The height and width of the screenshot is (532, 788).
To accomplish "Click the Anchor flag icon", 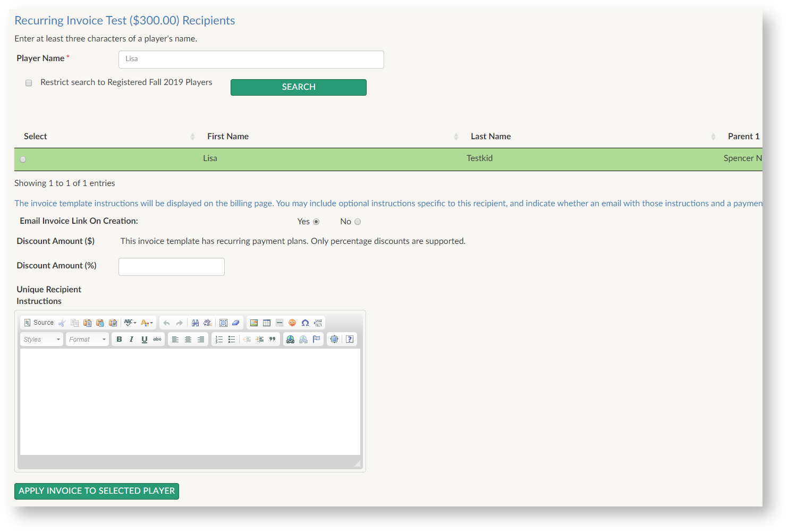I will tap(316, 339).
